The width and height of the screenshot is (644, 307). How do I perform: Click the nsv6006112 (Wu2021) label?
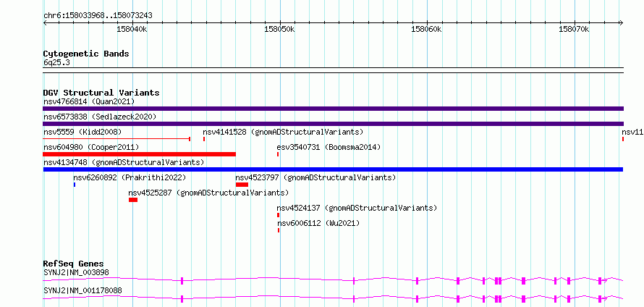tap(318, 223)
